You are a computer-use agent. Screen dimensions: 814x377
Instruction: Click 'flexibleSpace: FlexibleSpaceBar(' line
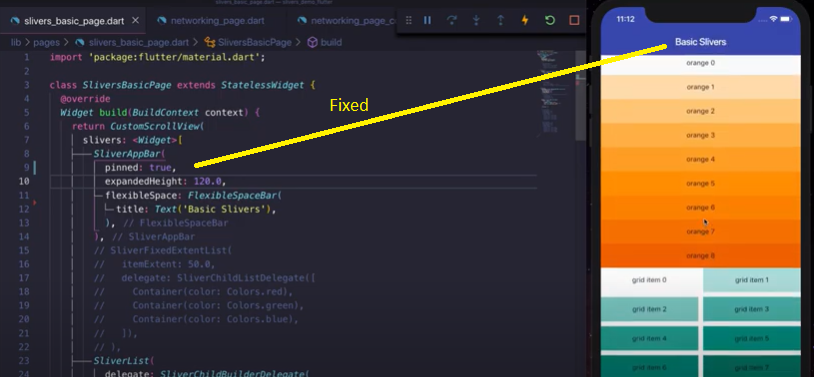pos(193,195)
